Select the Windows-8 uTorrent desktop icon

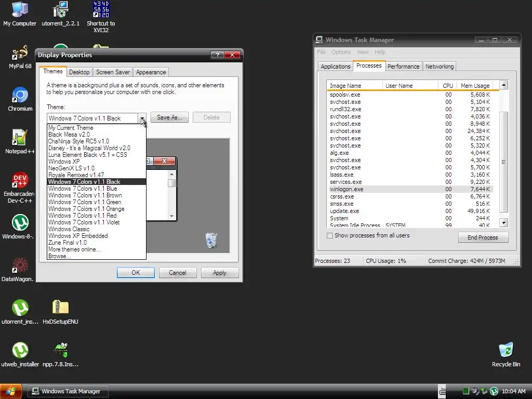[x=20, y=227]
